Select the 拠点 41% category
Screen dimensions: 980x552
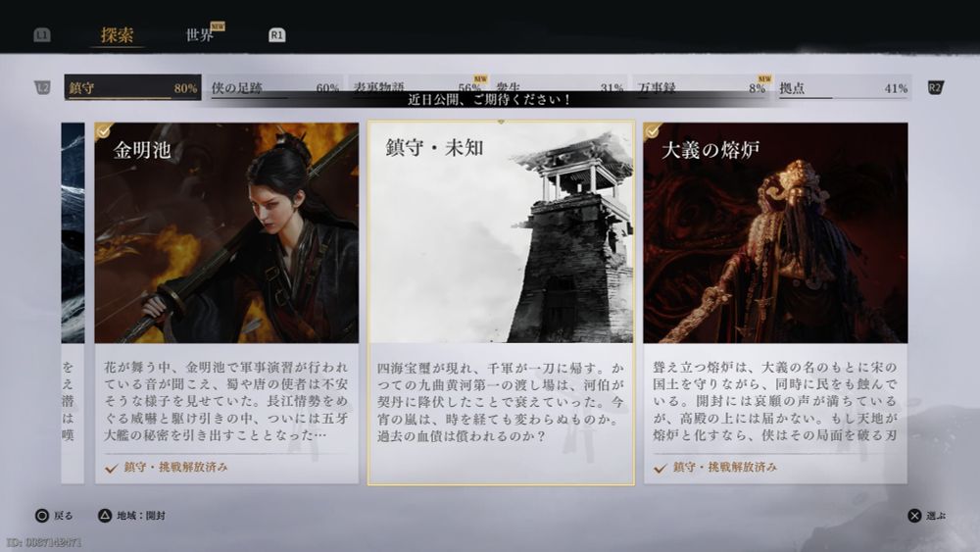pyautogui.click(x=843, y=87)
